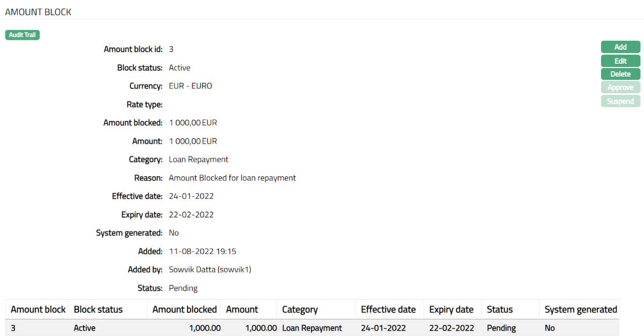Click the Added by value Sowvik Datta (sowvik1)
Screen dimensions: 644x336
click(210, 270)
